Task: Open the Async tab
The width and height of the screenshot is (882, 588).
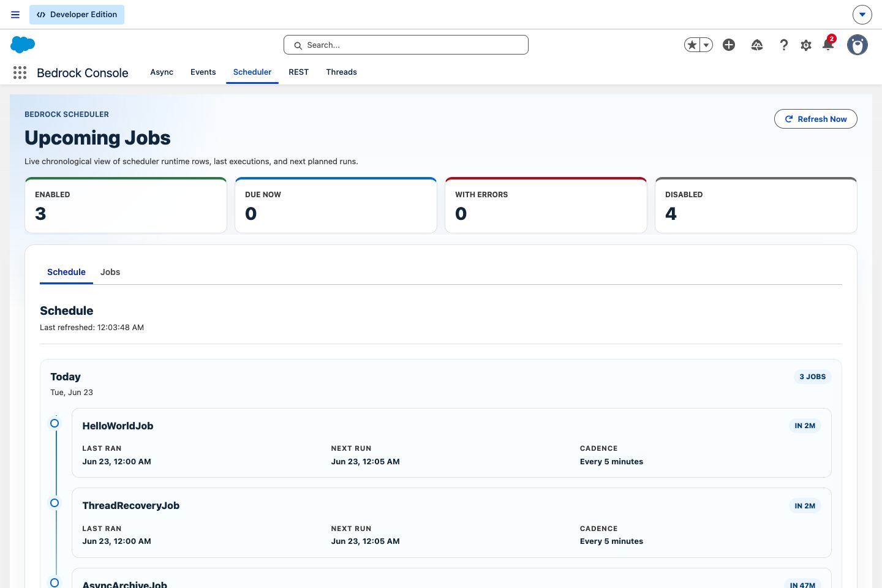Action: click(162, 72)
